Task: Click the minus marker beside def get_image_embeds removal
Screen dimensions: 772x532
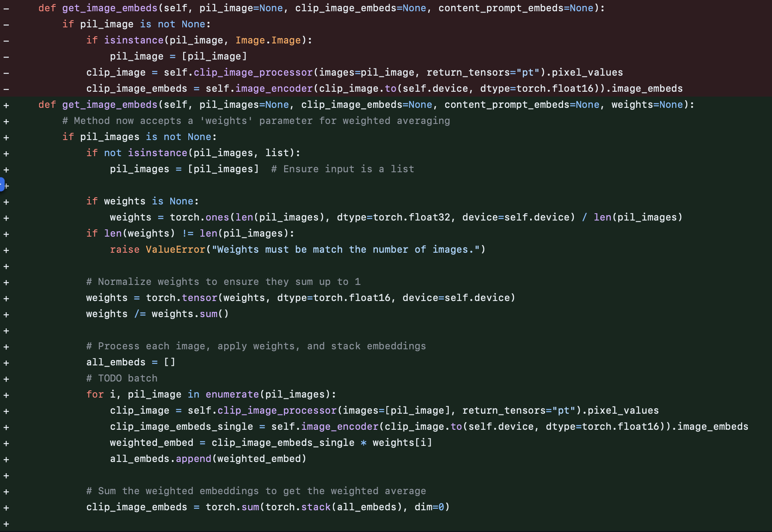Action: pos(6,8)
